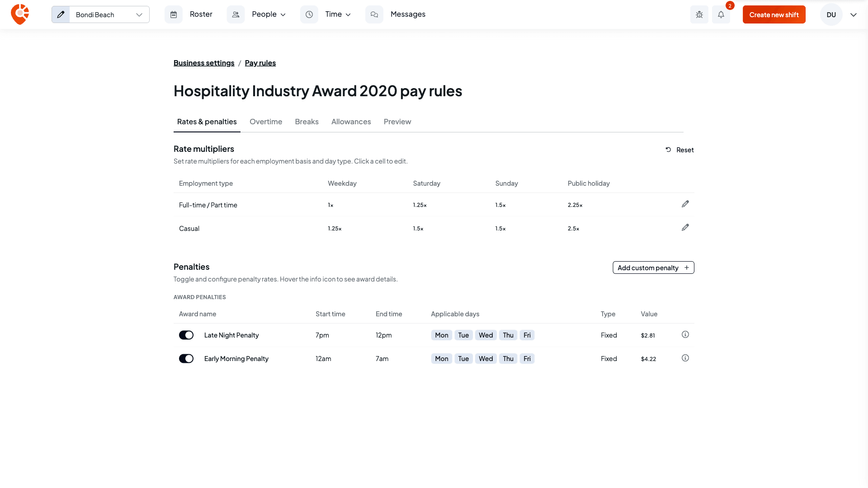Click Create new shift button
Viewport: 868px width, 488px height.
pyautogui.click(x=774, y=14)
